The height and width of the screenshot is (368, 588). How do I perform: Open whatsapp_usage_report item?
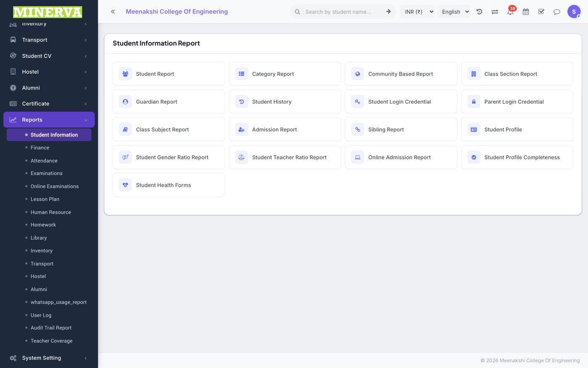pyautogui.click(x=59, y=302)
